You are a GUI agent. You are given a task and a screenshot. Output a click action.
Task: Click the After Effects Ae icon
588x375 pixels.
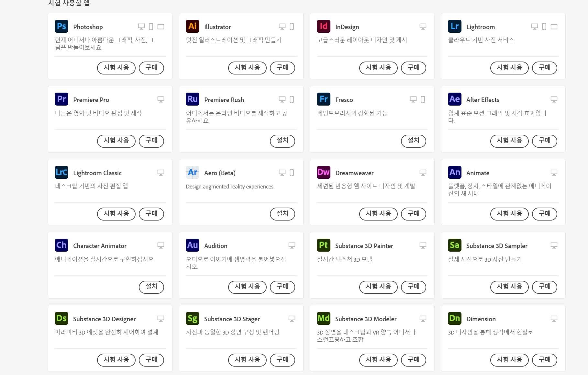tap(455, 99)
